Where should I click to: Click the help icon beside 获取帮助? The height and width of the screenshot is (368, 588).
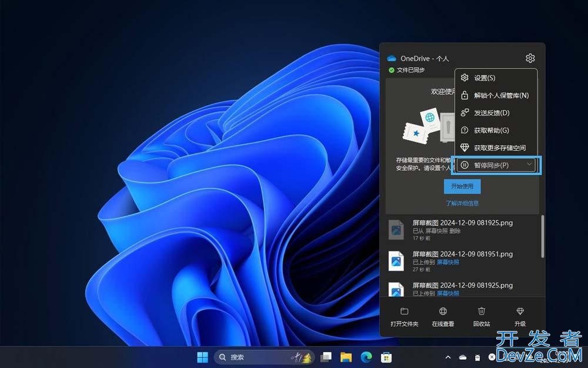pyautogui.click(x=465, y=130)
